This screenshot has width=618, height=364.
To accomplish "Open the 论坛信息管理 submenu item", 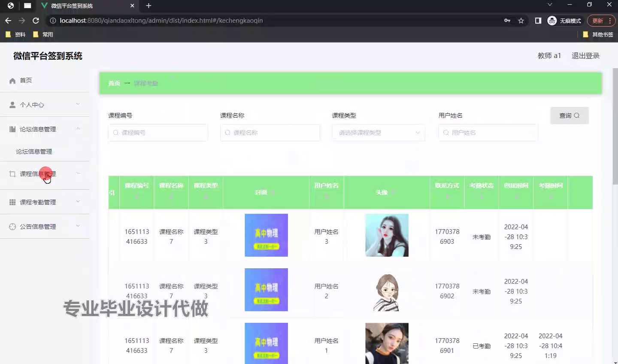I will [45, 152].
